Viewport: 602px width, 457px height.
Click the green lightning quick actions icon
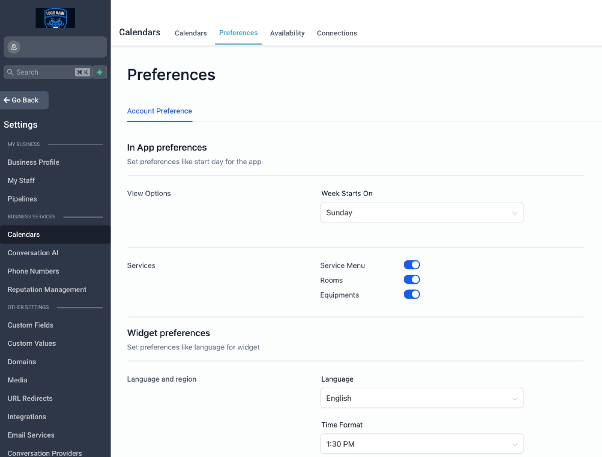pos(100,72)
